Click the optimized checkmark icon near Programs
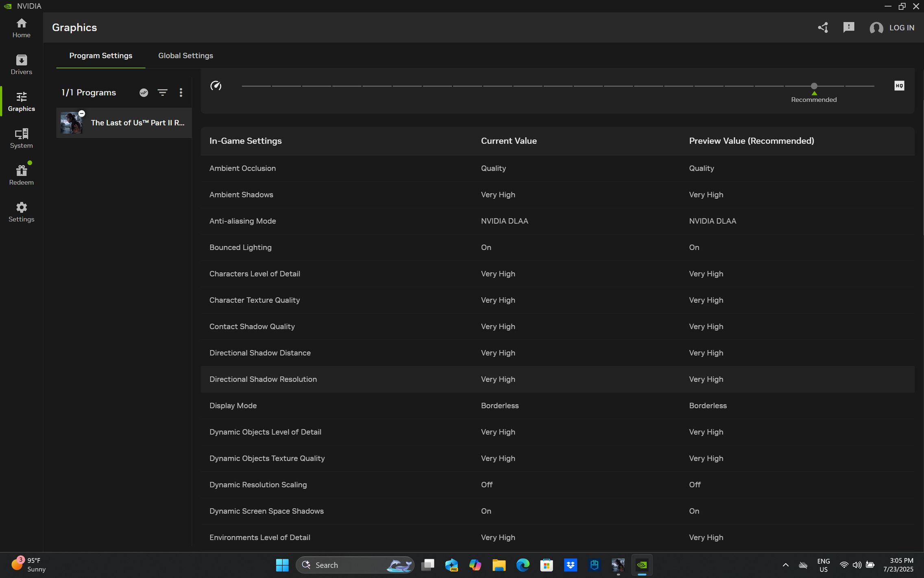This screenshot has height=578, width=924. click(144, 93)
